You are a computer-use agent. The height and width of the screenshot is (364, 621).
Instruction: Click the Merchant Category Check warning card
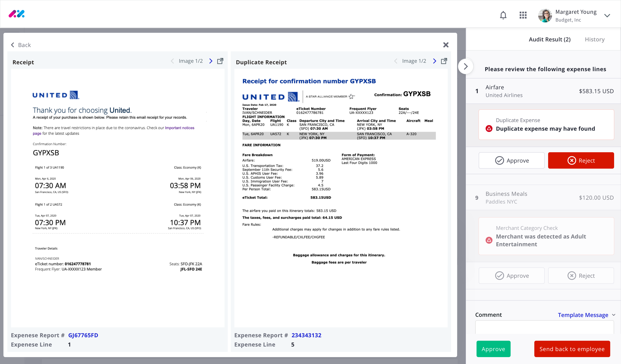tap(546, 236)
